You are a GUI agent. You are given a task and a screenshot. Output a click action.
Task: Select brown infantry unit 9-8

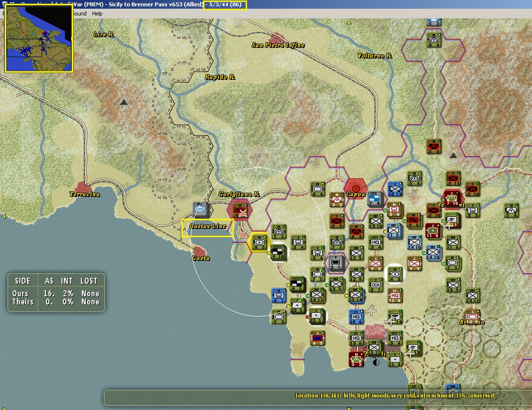(375, 264)
